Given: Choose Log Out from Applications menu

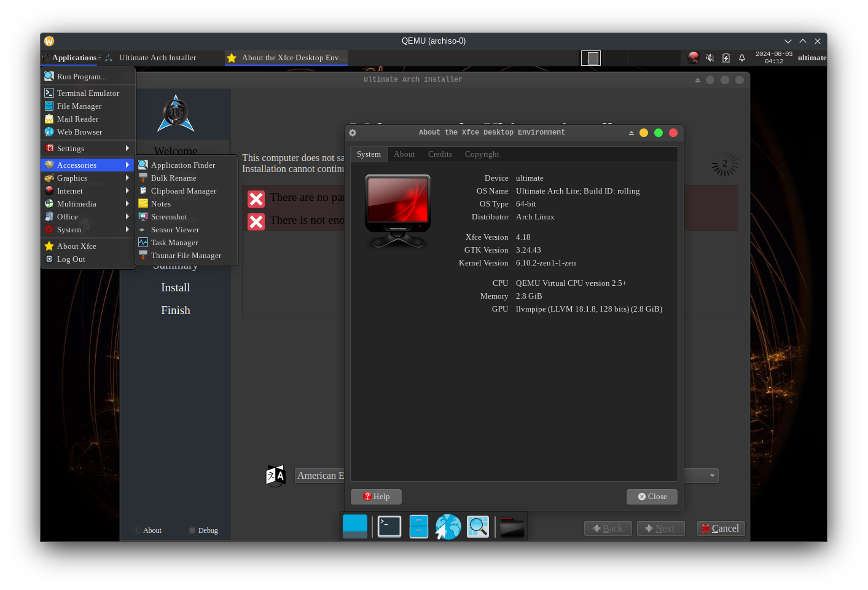Looking at the screenshot, I should (x=88, y=259).
